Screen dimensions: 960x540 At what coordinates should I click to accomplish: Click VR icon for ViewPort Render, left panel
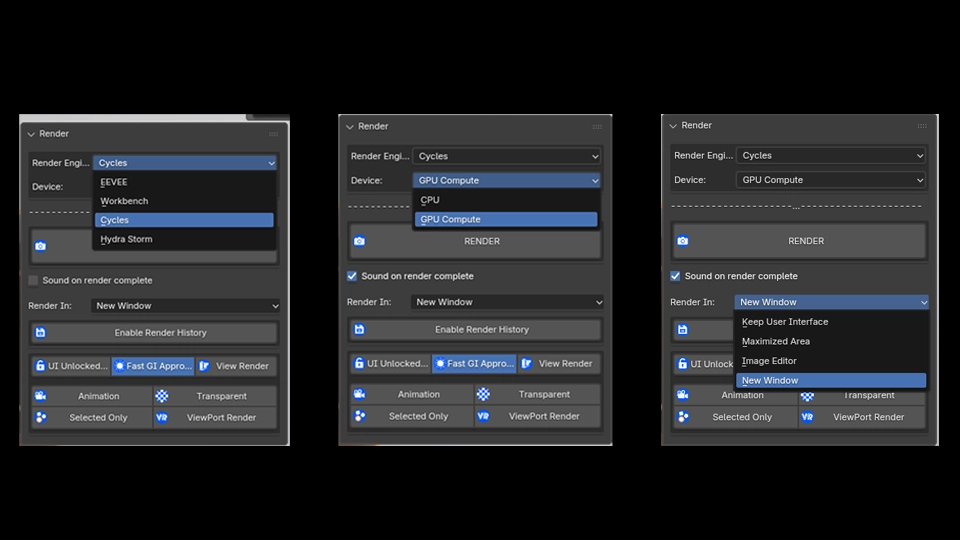coord(162,418)
